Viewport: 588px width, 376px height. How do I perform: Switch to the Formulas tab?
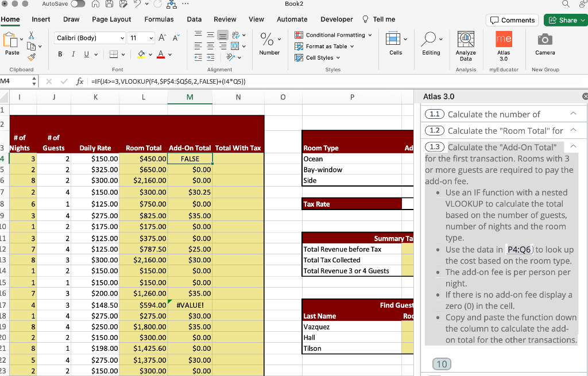pyautogui.click(x=159, y=19)
